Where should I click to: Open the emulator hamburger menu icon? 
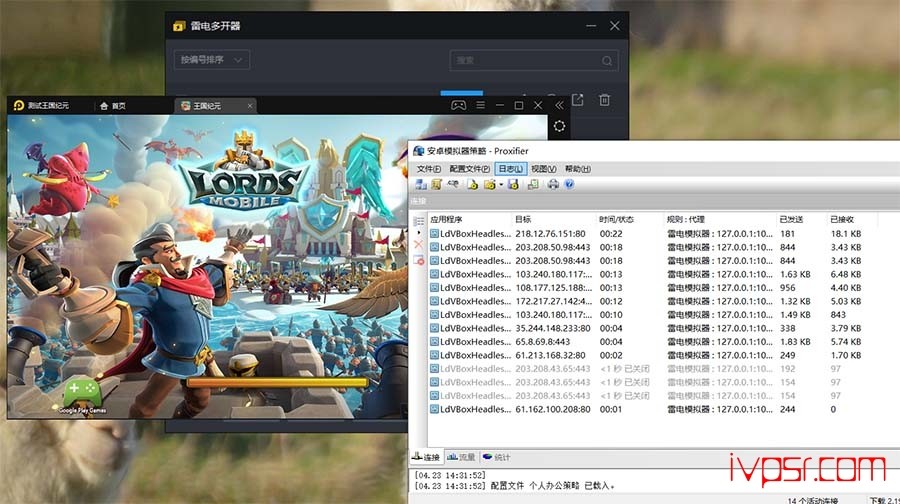click(480, 105)
